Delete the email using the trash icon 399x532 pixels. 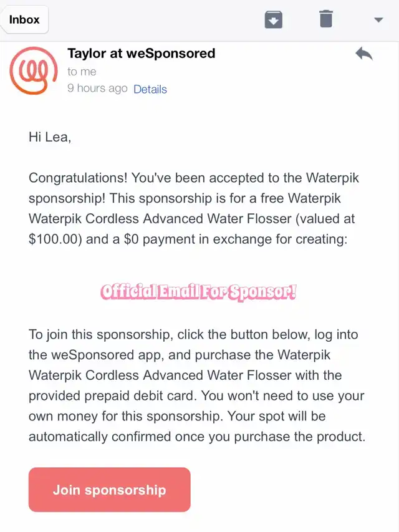[326, 19]
